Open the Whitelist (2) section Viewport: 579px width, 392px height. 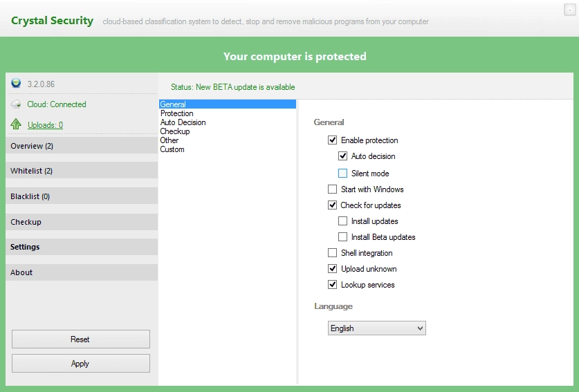point(82,171)
